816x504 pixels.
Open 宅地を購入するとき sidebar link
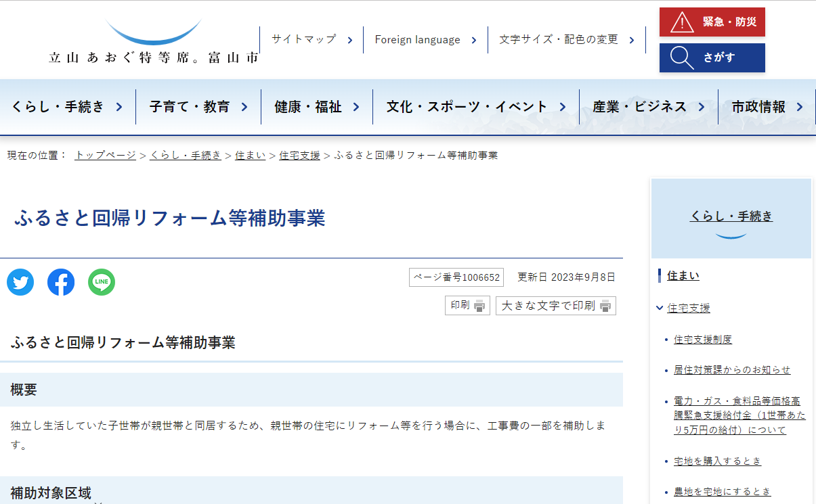718,461
